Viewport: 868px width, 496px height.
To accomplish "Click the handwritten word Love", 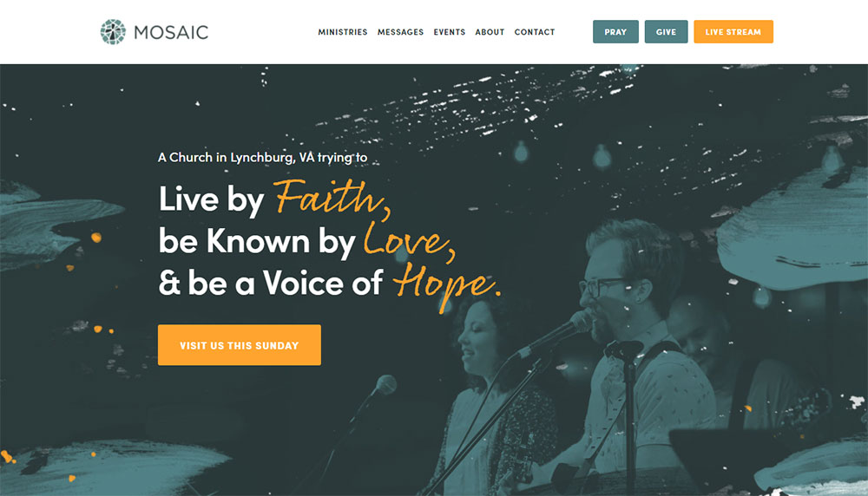I will pos(410,241).
